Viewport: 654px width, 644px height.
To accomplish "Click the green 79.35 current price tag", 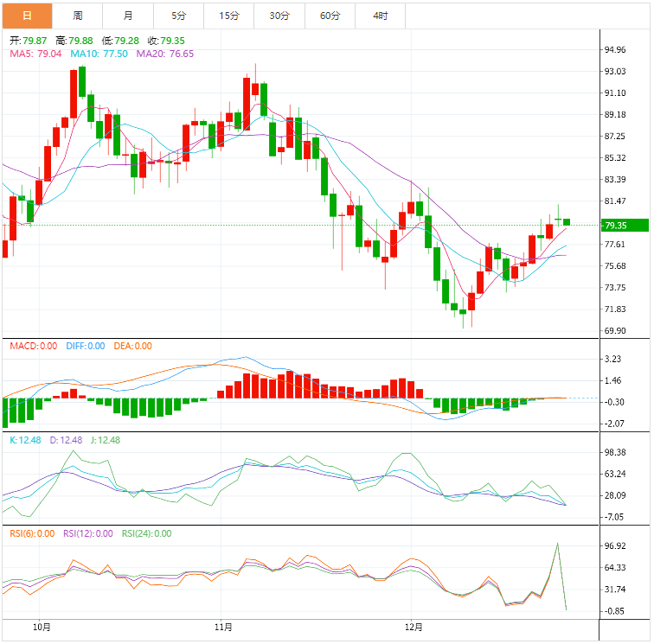I will coord(625,226).
